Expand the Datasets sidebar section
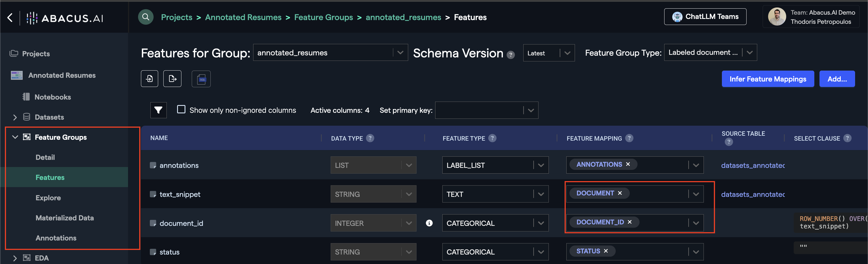This screenshot has width=868, height=264. click(15, 117)
